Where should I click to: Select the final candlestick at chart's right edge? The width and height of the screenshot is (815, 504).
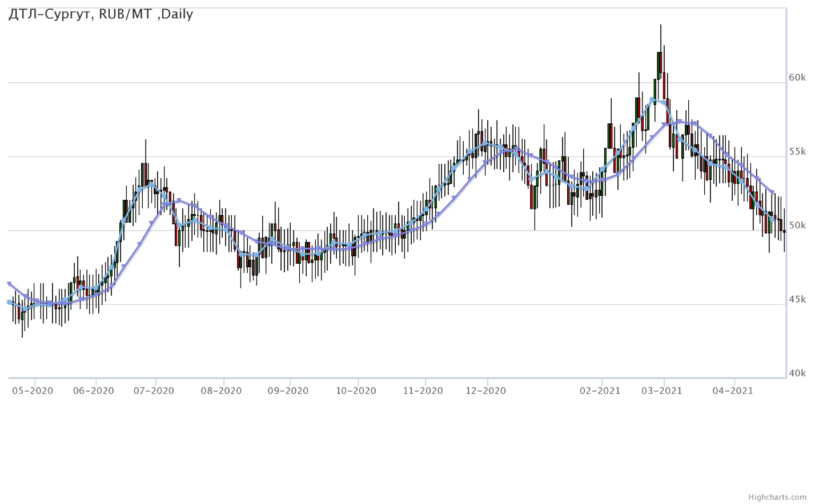(784, 231)
